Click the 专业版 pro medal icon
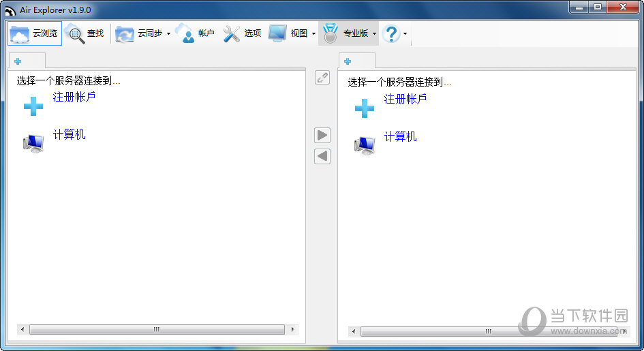The image size is (644, 351). pyautogui.click(x=331, y=33)
